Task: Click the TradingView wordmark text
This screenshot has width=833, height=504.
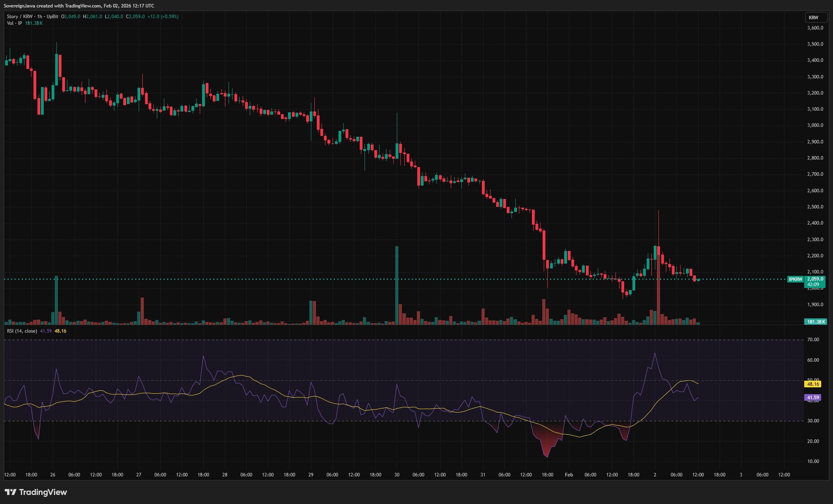Action: [43, 492]
